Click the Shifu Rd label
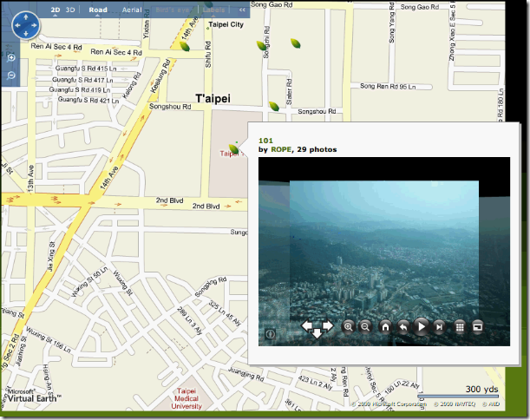 tap(208, 54)
